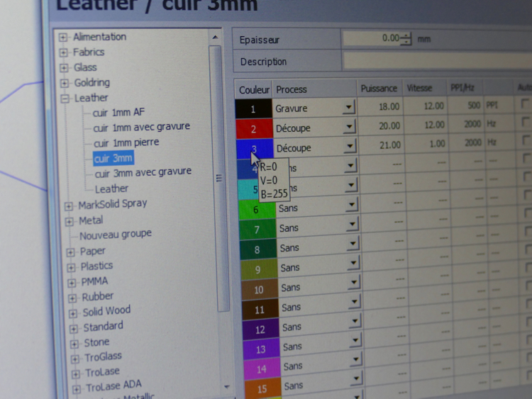Click the magenta color 14 swatch
This screenshot has width=532, height=399.
coord(262,369)
